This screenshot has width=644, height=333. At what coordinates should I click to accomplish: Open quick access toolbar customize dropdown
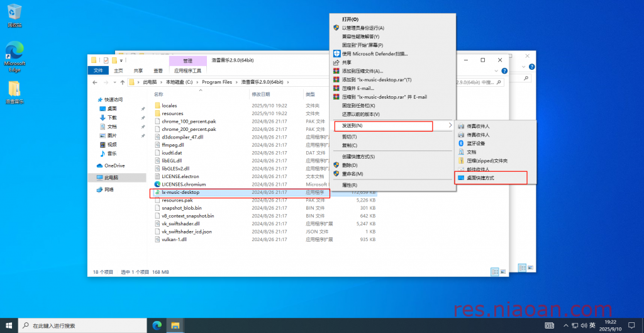(121, 60)
